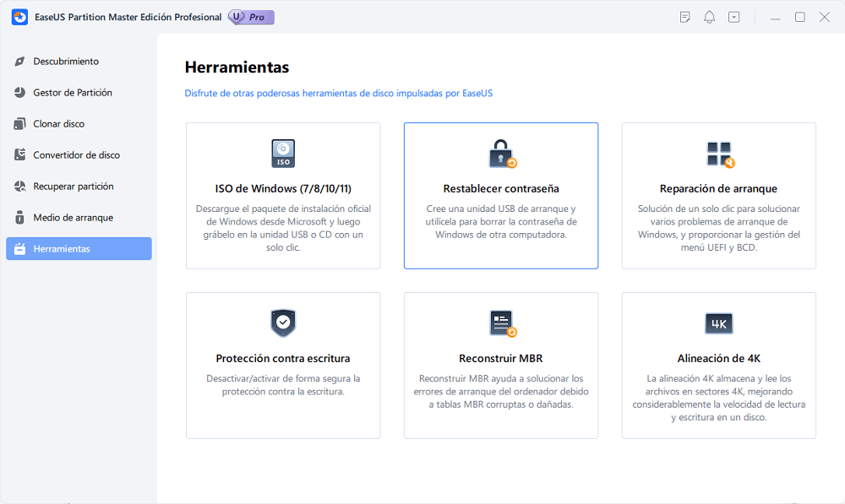
Task: Click the 'Solución de un solo clic' description
Action: pyautogui.click(x=719, y=228)
